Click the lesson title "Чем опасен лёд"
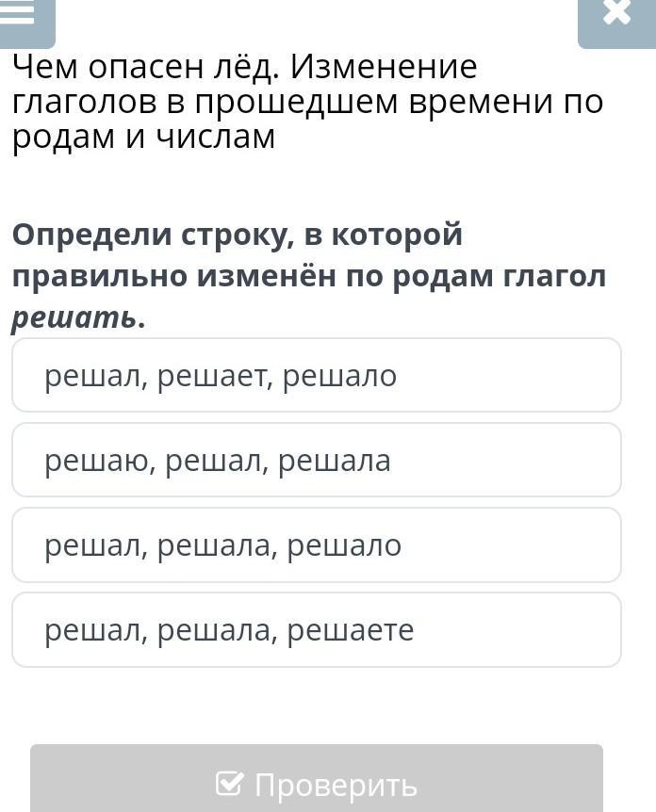The image size is (656, 812). pyautogui.click(x=145, y=67)
